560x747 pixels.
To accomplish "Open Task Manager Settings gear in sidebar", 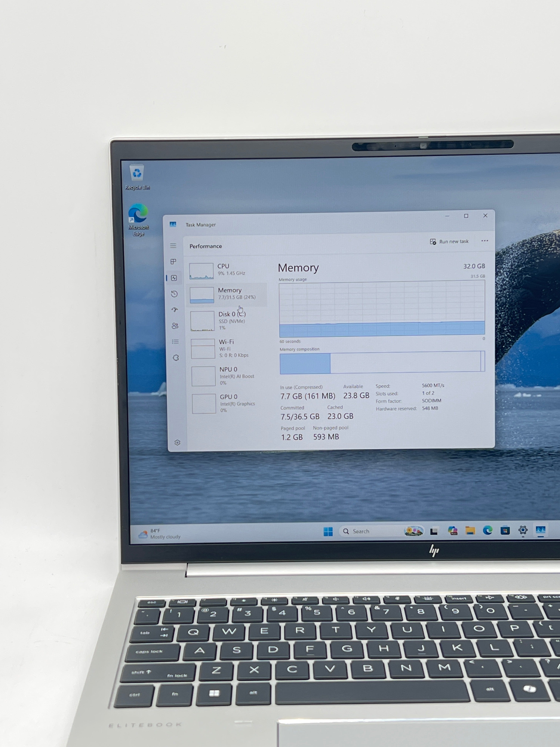I will (177, 443).
